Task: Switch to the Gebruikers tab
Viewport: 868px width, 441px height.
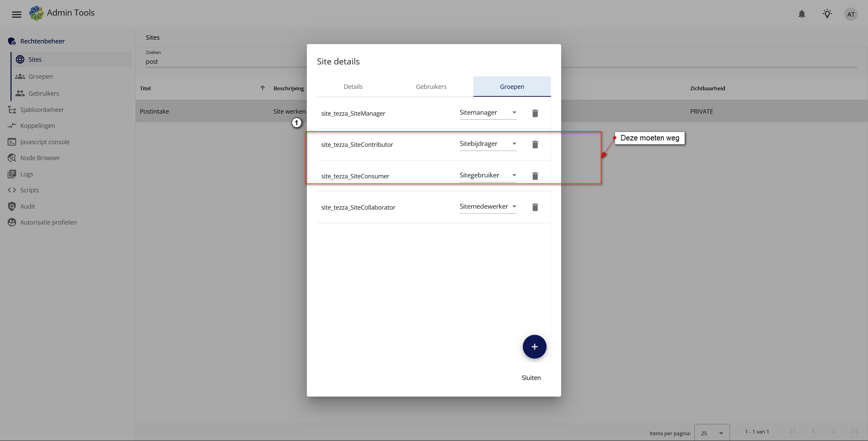Action: click(x=431, y=87)
